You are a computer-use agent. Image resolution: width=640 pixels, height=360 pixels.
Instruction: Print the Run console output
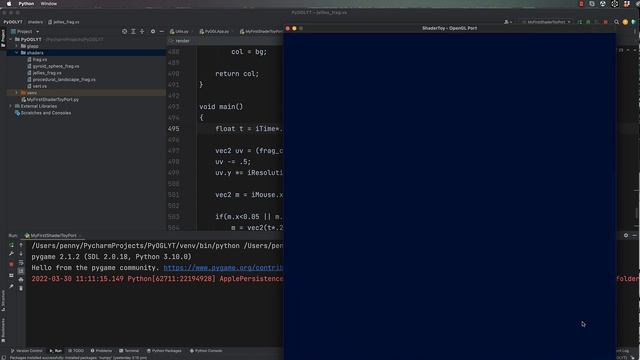click(21, 280)
